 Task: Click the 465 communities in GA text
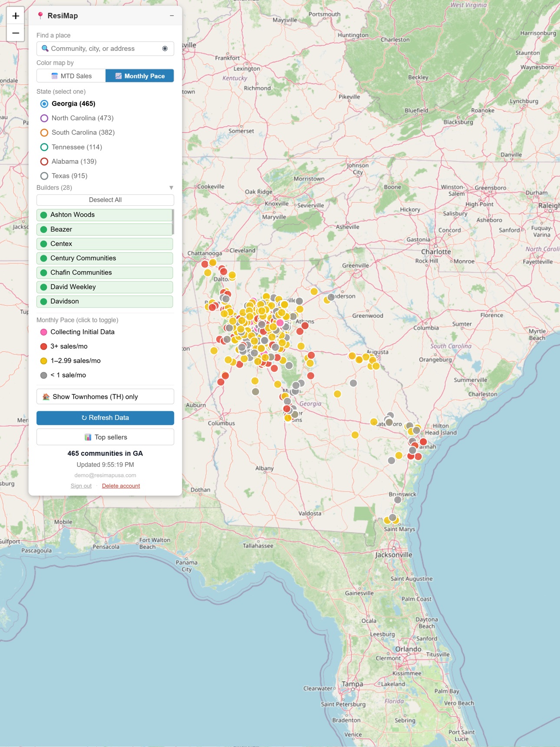pos(105,453)
